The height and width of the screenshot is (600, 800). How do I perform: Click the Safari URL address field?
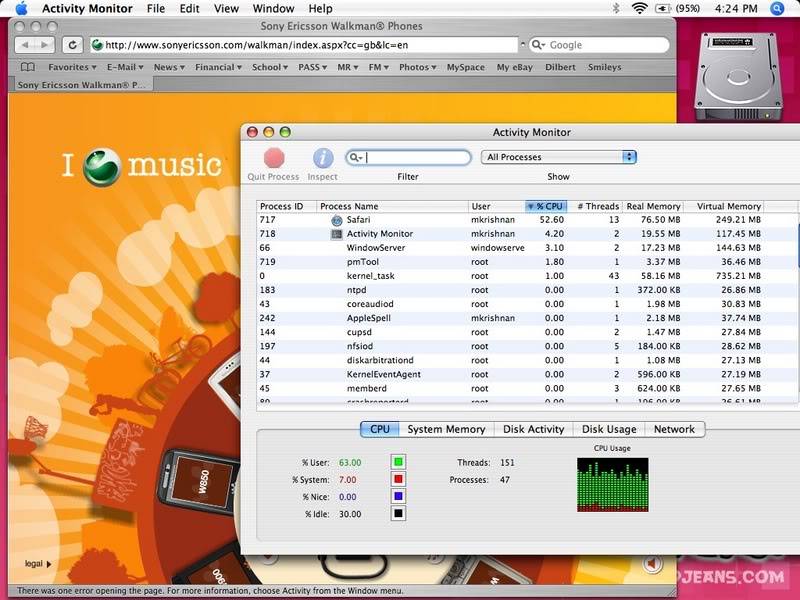coord(304,45)
